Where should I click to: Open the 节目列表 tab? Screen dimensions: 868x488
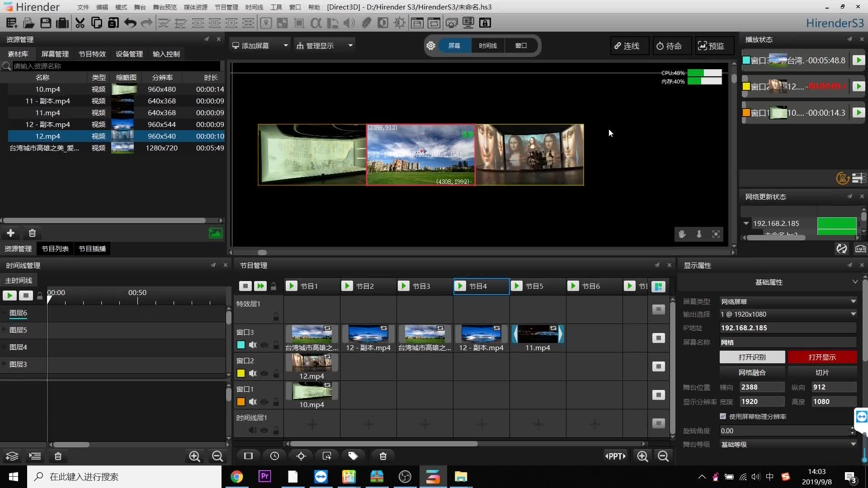(55, 249)
